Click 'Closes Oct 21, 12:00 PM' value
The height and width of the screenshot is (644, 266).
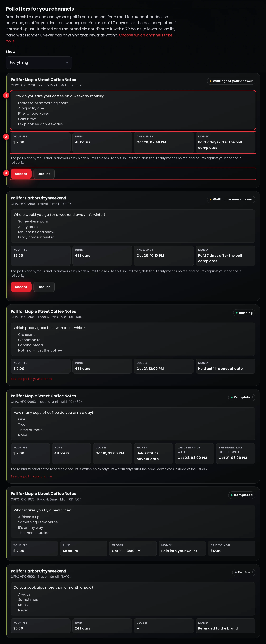click(x=150, y=369)
